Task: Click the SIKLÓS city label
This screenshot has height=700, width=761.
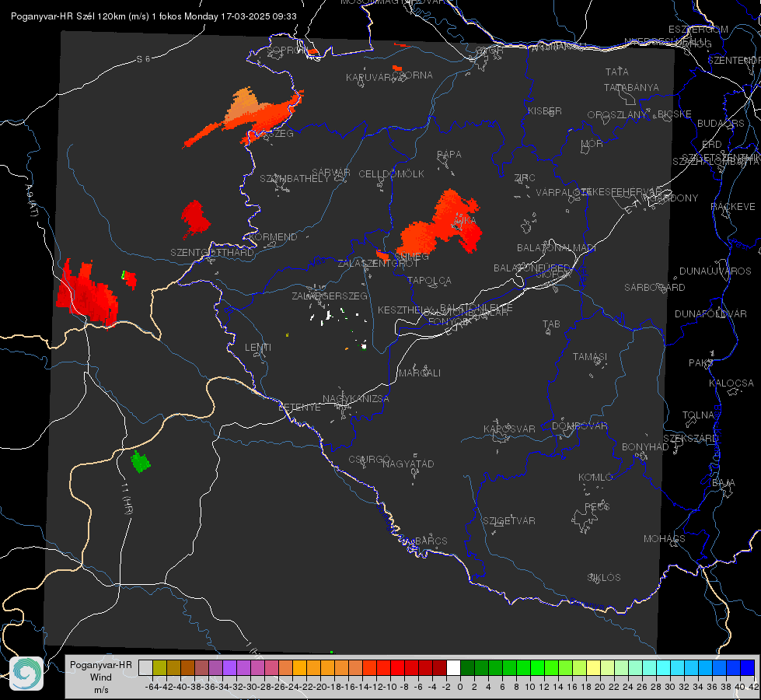Action: (x=604, y=578)
